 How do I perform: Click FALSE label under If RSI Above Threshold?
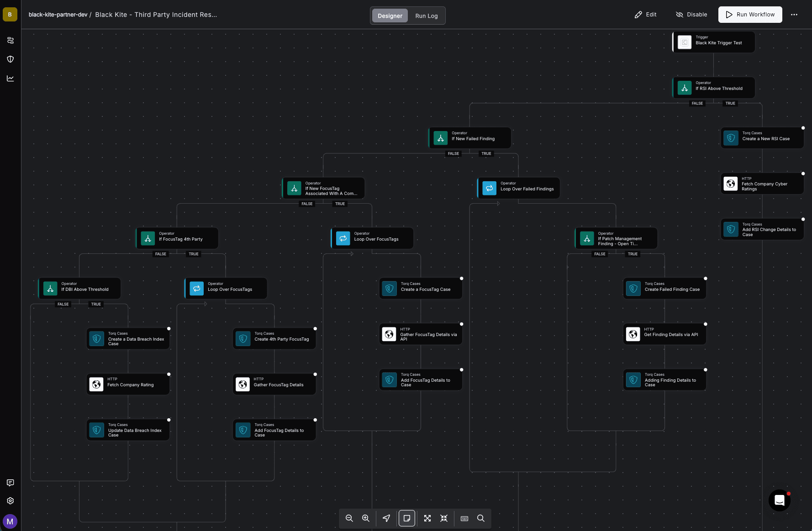click(x=697, y=103)
